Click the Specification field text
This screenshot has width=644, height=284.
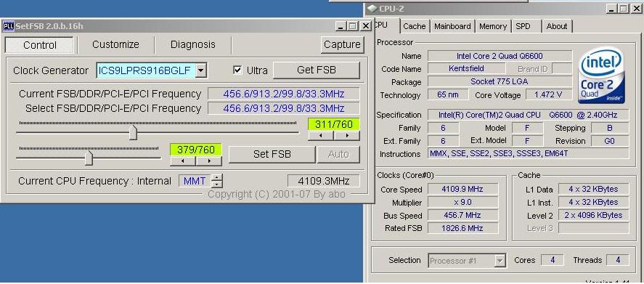528,115
